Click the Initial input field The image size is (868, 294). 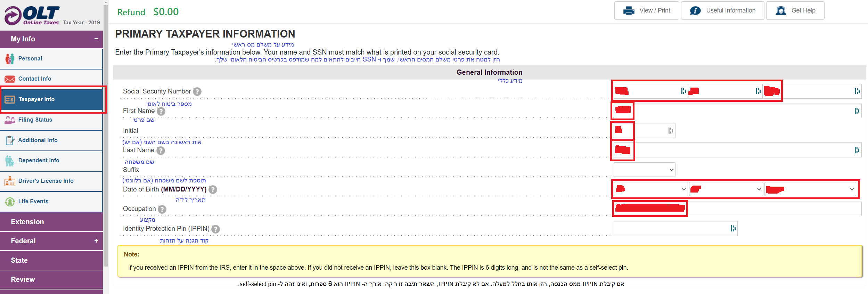click(644, 131)
